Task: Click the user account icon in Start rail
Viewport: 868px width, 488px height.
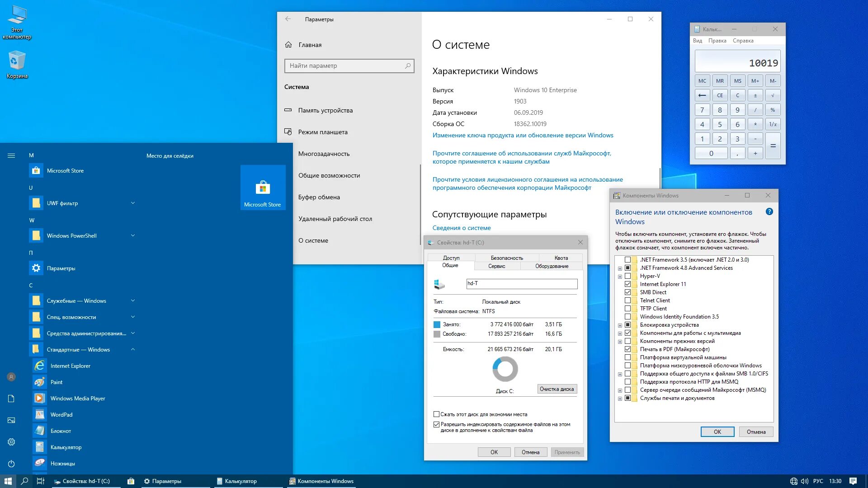Action: click(11, 377)
